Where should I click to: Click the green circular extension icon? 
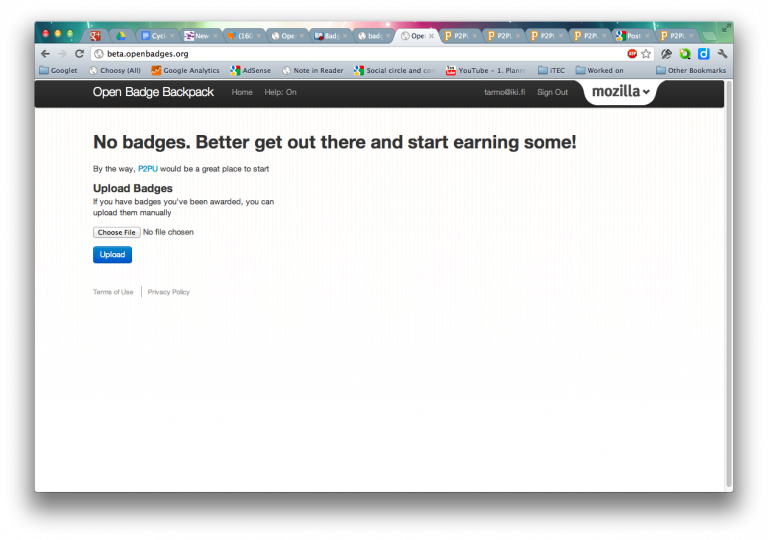pyautogui.click(x=685, y=54)
